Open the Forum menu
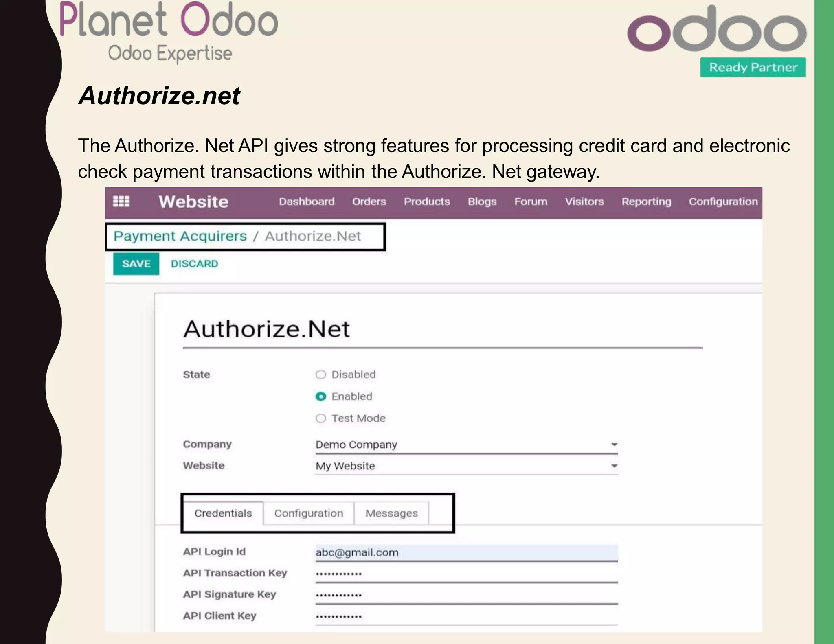 531,202
